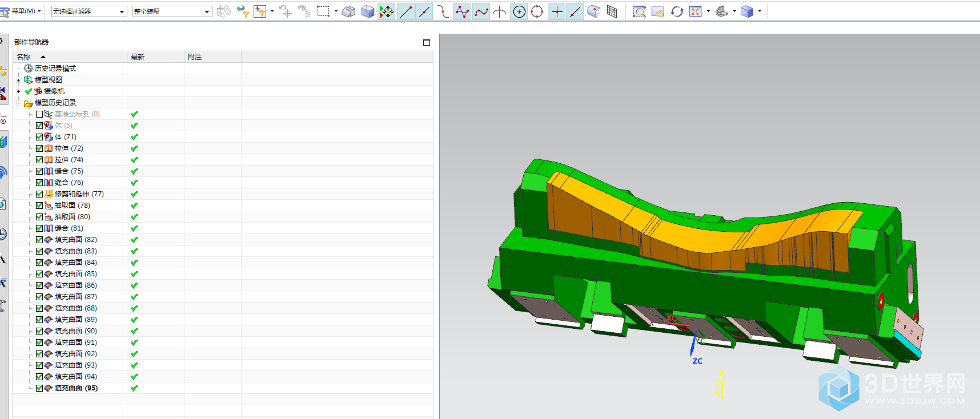Select the 填充曲面 (94) feature row
Viewport: 980px width, 419px height.
point(223,377)
